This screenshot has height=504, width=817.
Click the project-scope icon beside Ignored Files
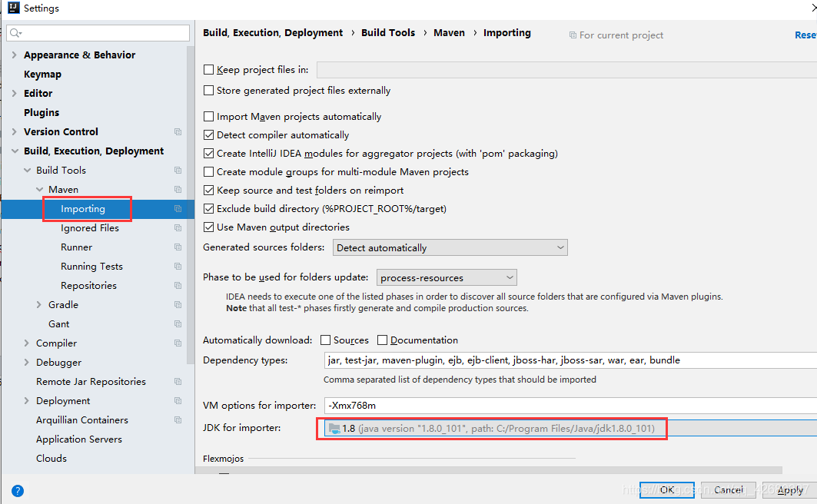178,228
